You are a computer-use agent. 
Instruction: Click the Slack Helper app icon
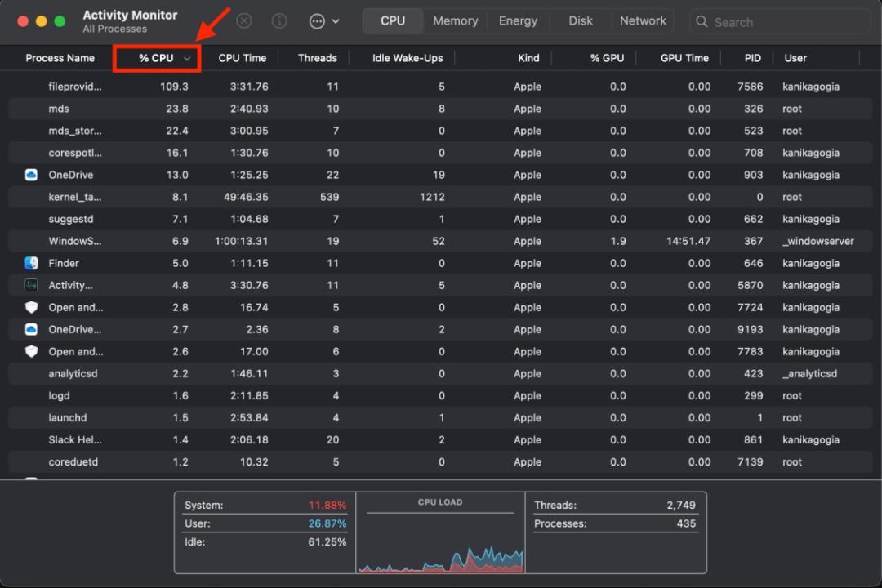(32, 439)
